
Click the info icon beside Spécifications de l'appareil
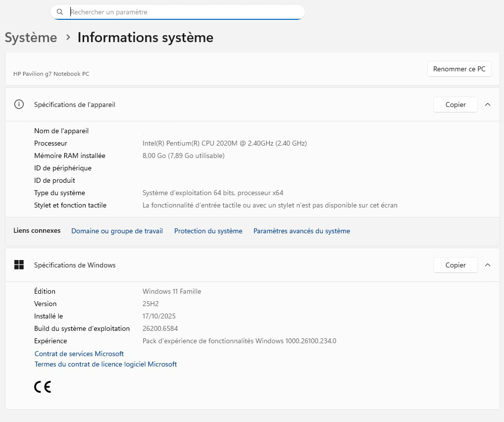pyautogui.click(x=19, y=105)
